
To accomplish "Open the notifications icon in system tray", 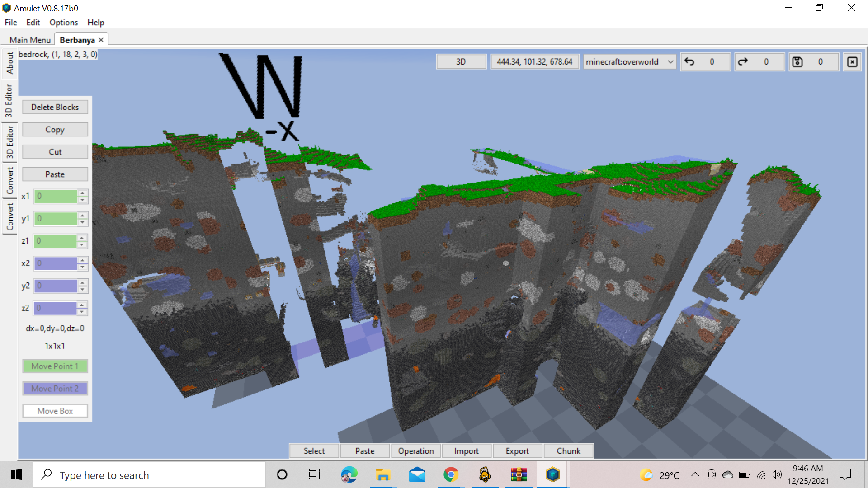I will tap(846, 474).
